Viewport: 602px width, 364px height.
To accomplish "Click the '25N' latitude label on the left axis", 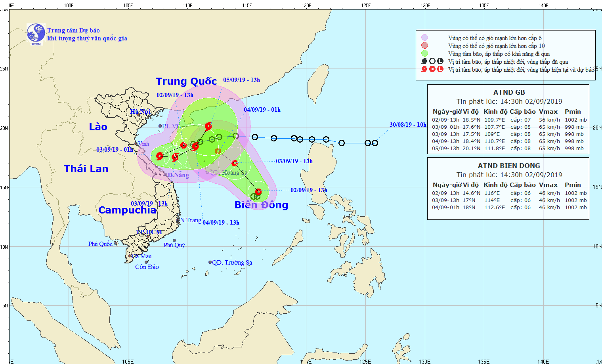I will (x=4, y=69).
